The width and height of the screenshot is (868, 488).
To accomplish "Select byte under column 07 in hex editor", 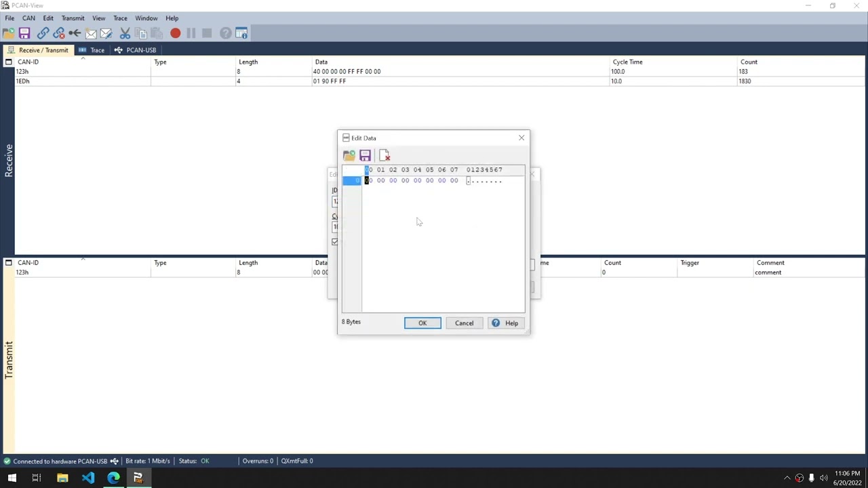I will coord(454,180).
